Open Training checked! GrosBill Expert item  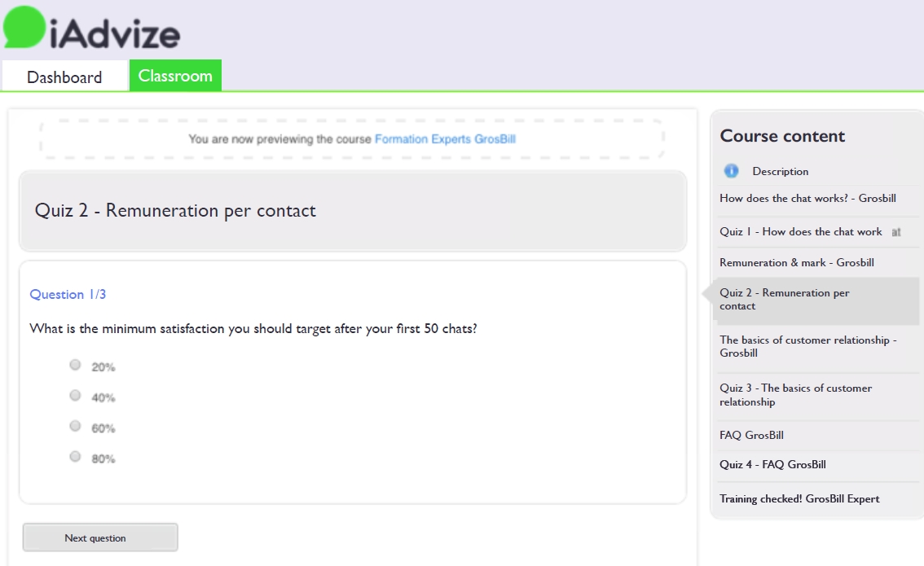(799, 499)
